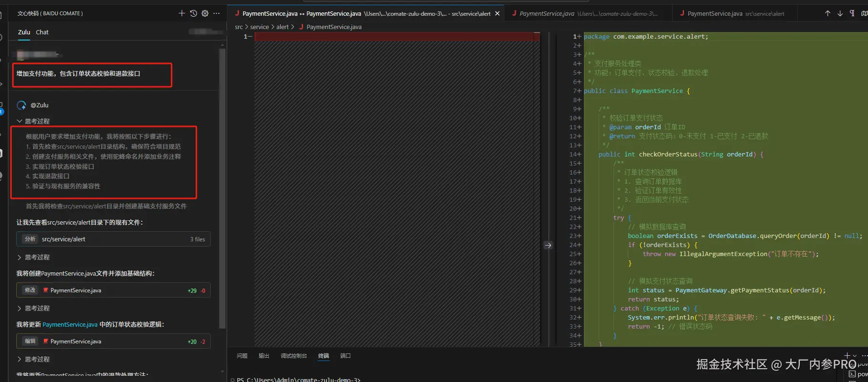
Task: Open the 问题 panel tab
Action: 242,356
